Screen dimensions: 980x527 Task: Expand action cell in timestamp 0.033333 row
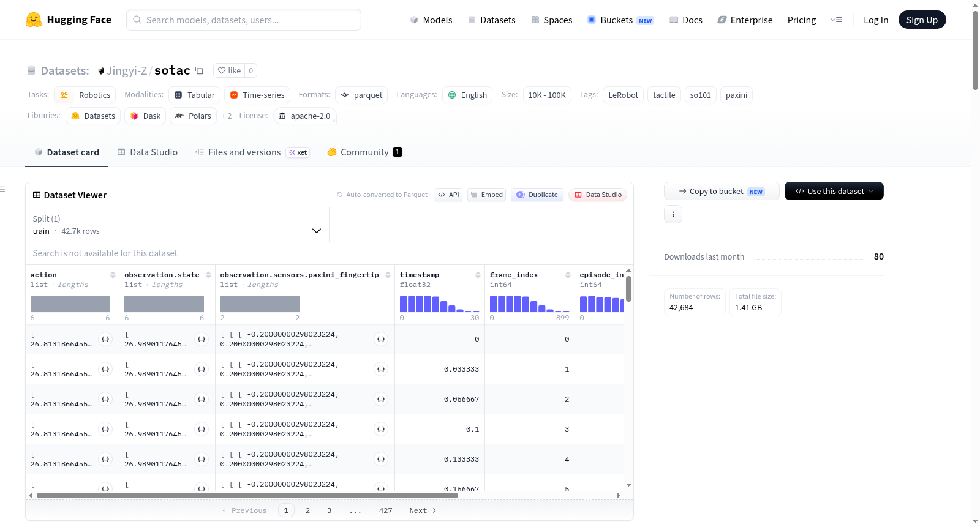tap(105, 369)
